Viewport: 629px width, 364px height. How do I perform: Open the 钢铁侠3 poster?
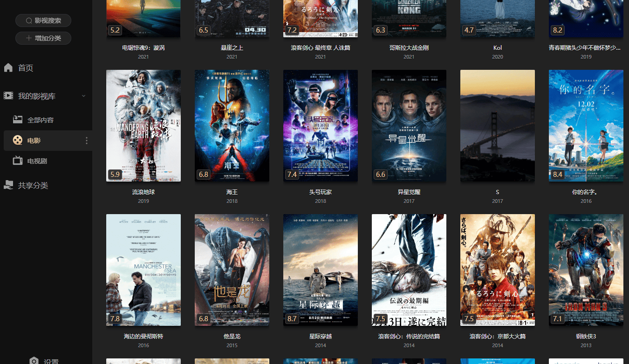586,270
